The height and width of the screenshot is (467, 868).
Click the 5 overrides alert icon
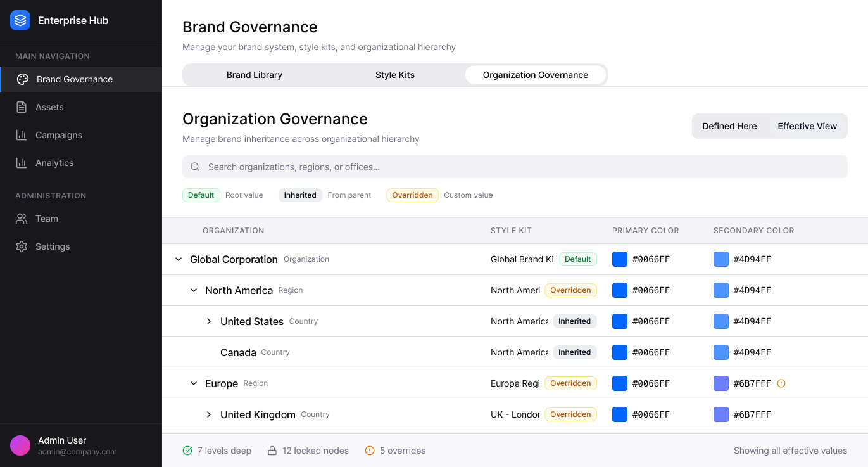[370, 451]
